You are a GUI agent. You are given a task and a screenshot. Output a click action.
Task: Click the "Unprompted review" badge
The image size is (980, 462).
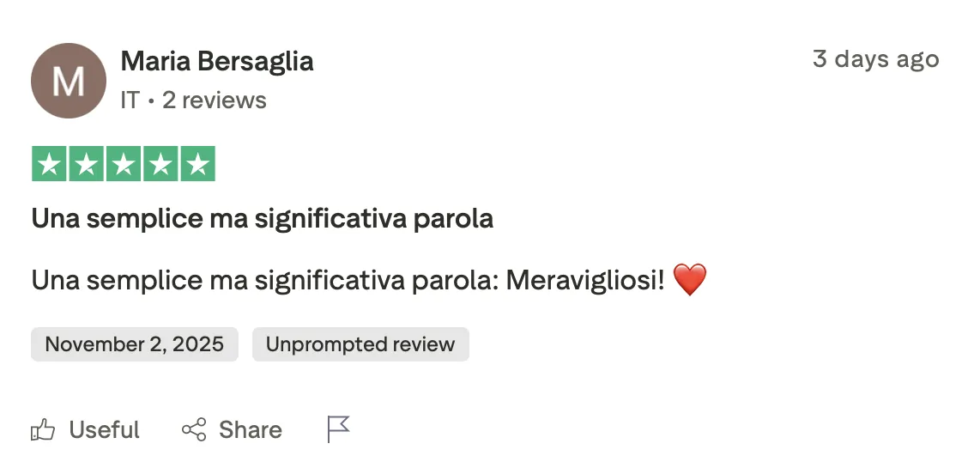(x=360, y=344)
